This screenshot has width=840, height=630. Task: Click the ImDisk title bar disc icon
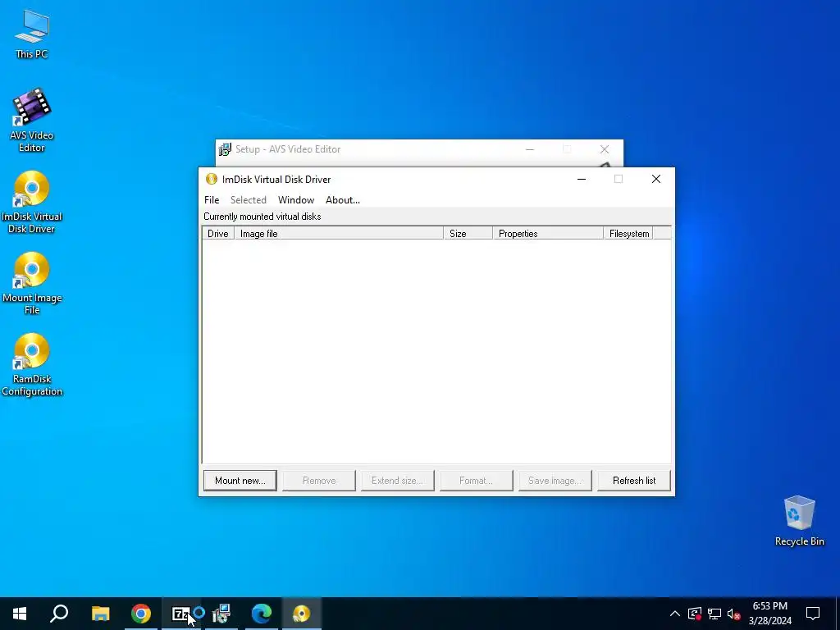(212, 179)
